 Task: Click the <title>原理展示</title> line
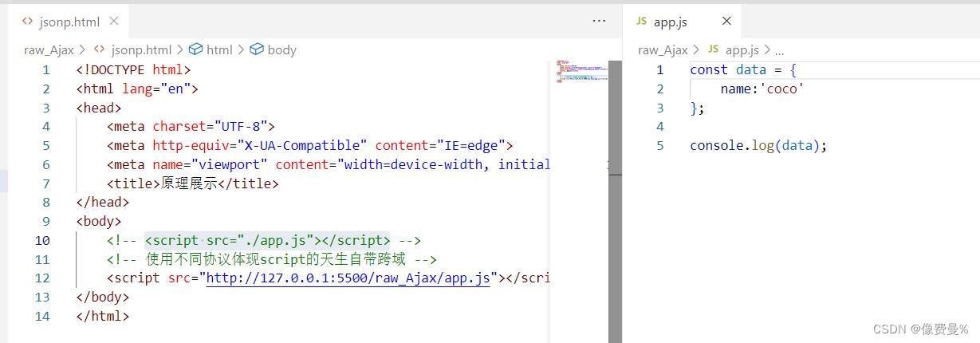[192, 183]
